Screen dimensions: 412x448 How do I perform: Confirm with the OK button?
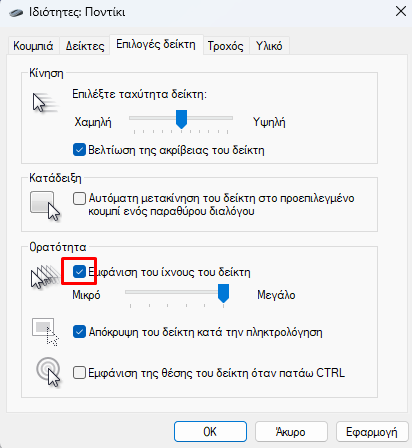coord(210,432)
